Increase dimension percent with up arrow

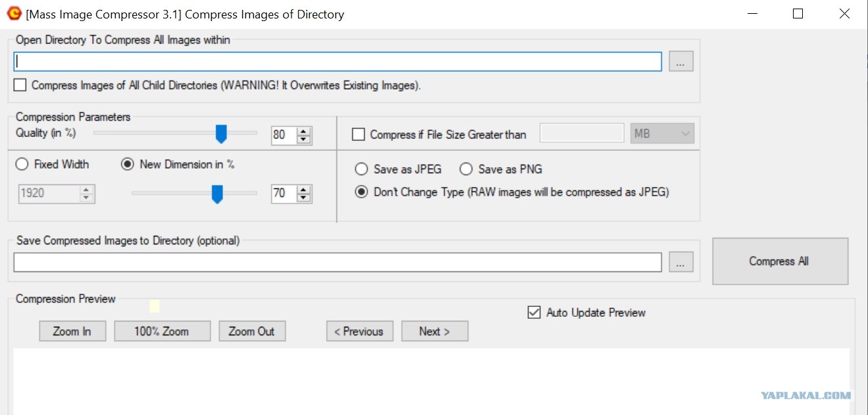[303, 190]
